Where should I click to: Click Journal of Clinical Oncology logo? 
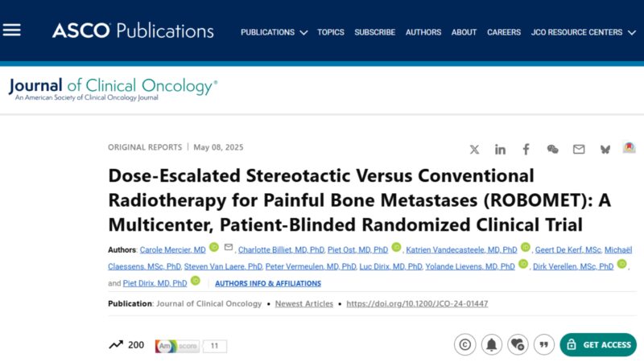113,89
